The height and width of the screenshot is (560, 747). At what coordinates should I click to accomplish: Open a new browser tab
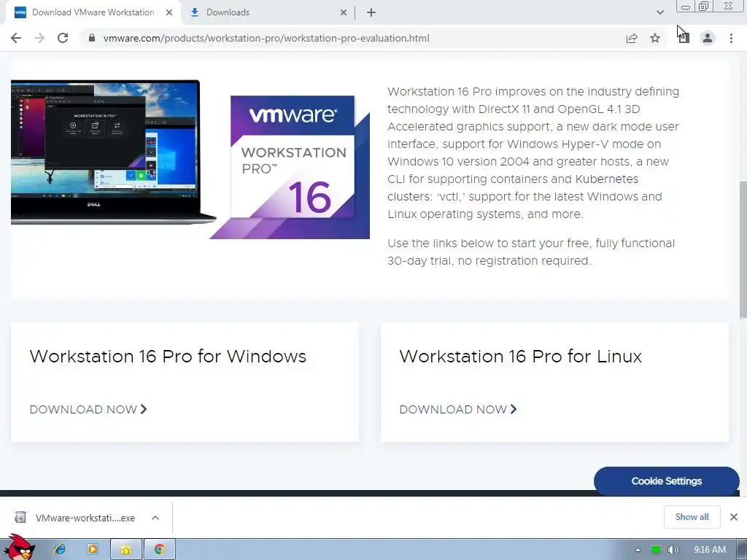coord(371,12)
